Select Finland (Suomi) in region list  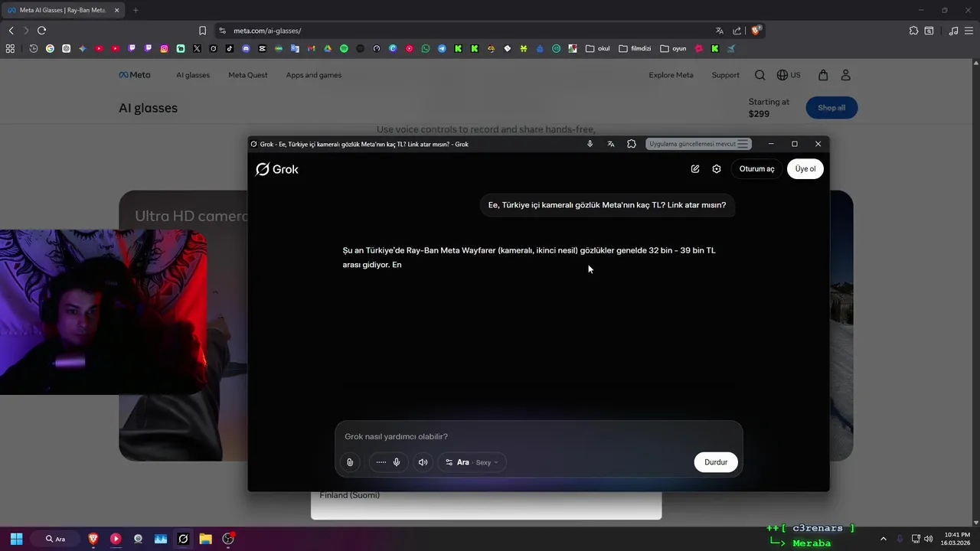(x=350, y=495)
